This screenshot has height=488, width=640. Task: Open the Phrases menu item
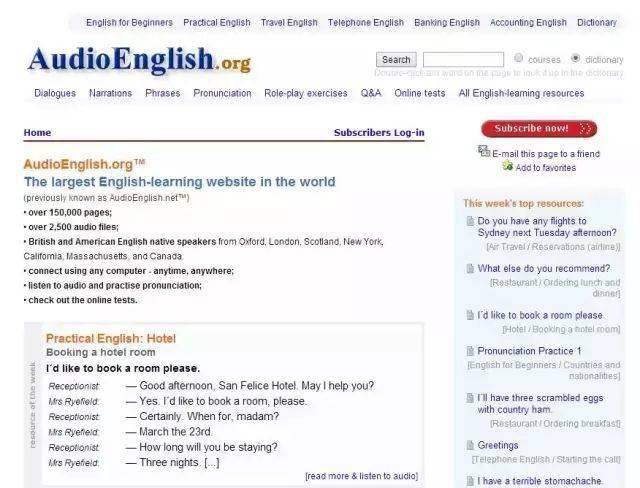162,93
